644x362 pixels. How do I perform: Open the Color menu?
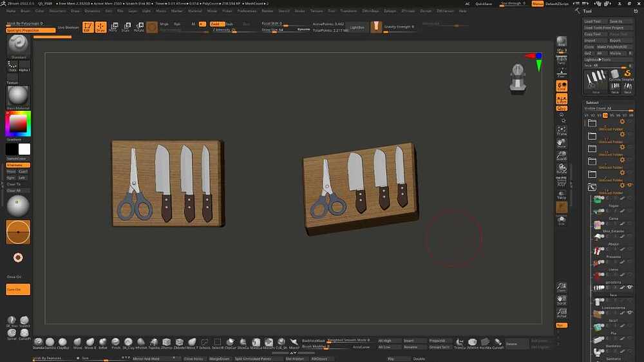pos(39,11)
